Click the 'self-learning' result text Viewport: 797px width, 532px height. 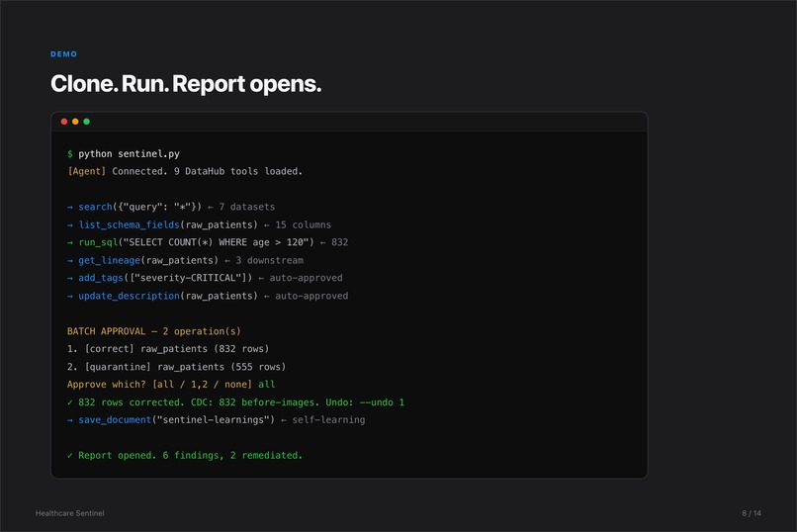[328, 420]
